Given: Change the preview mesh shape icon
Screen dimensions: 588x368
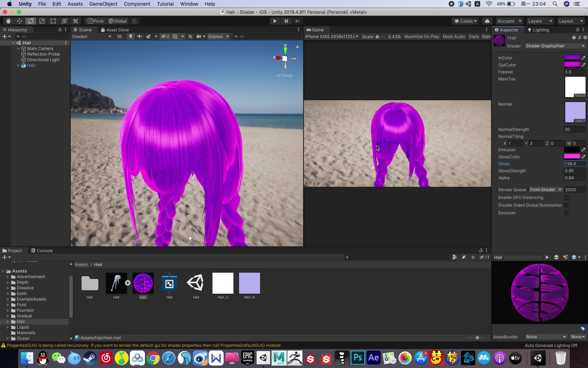Looking at the screenshot, I should tap(556, 257).
